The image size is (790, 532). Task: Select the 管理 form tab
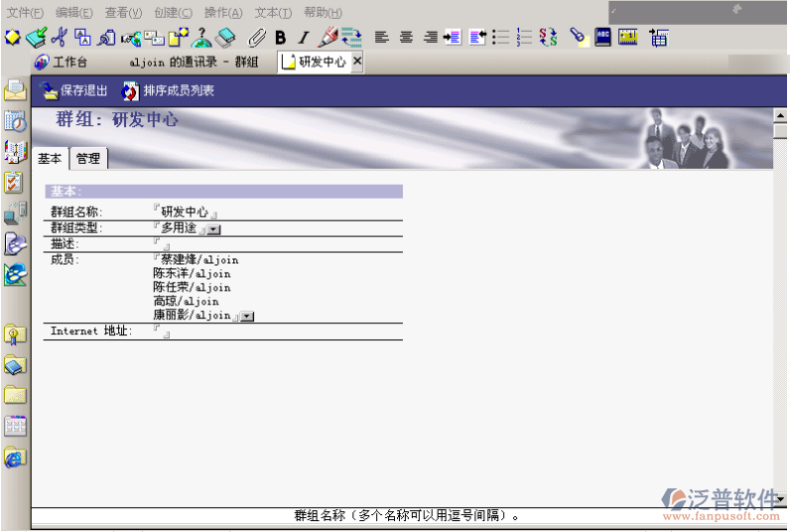(x=88, y=159)
